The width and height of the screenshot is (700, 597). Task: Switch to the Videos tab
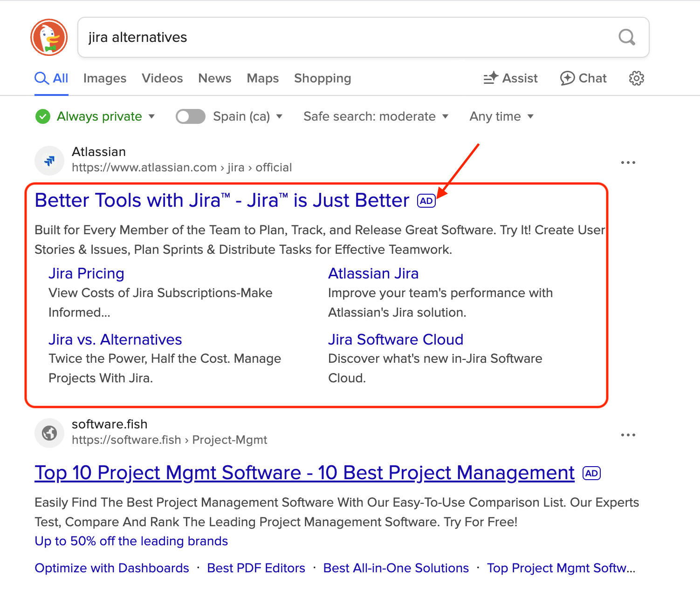click(x=162, y=78)
